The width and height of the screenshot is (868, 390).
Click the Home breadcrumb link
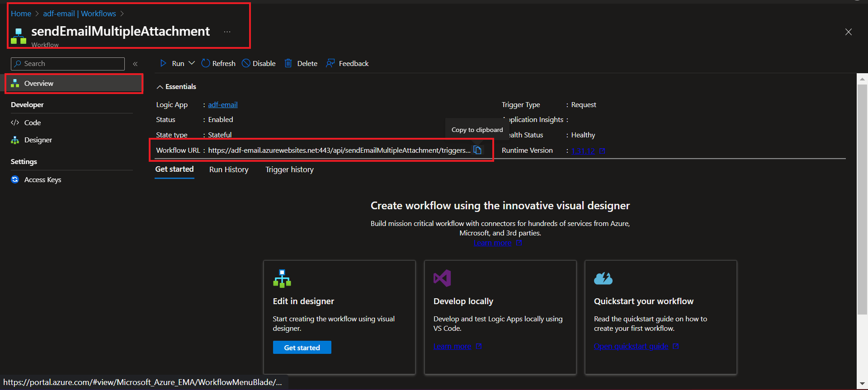[x=21, y=14]
